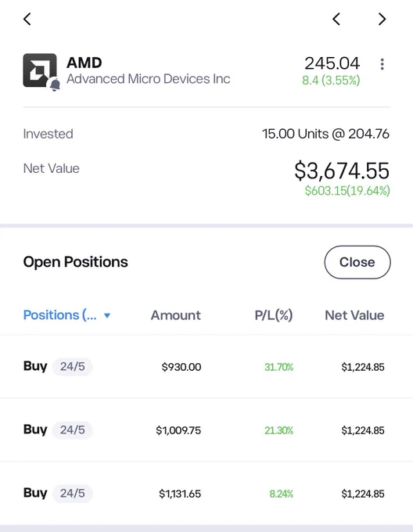Tap the 245.04 current price
The height and width of the screenshot is (532, 413).
pyautogui.click(x=332, y=63)
